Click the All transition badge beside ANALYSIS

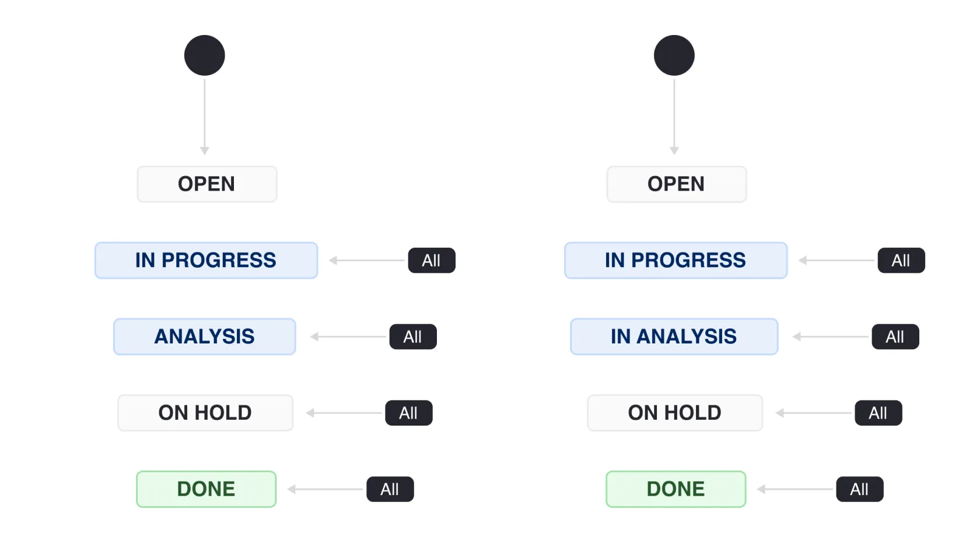(x=413, y=337)
